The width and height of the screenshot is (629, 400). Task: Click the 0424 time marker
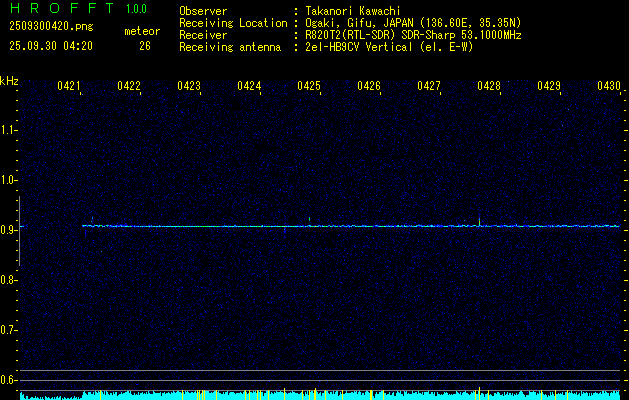tap(249, 86)
